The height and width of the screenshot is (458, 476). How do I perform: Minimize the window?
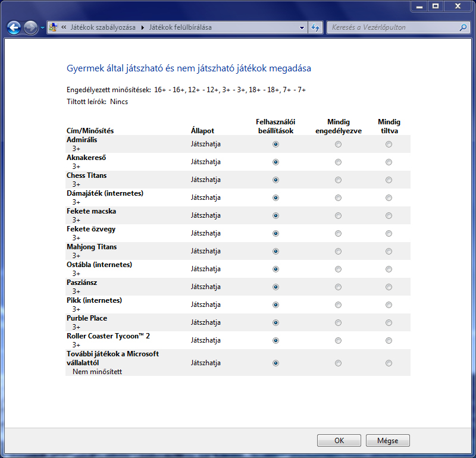(419, 6)
